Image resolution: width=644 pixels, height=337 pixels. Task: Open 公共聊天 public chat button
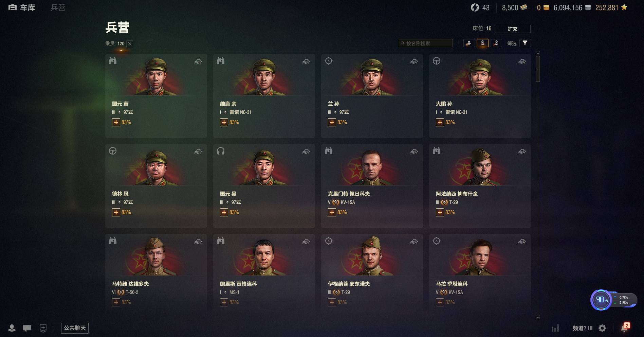75,328
